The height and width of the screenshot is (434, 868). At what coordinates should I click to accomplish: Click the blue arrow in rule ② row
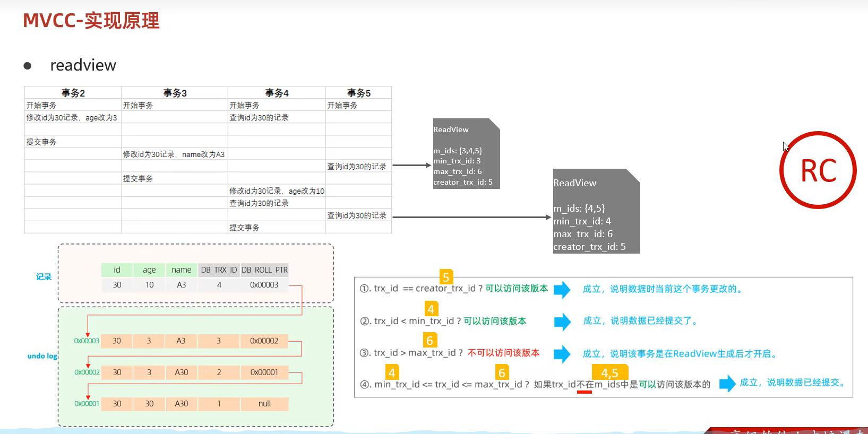[562, 322]
